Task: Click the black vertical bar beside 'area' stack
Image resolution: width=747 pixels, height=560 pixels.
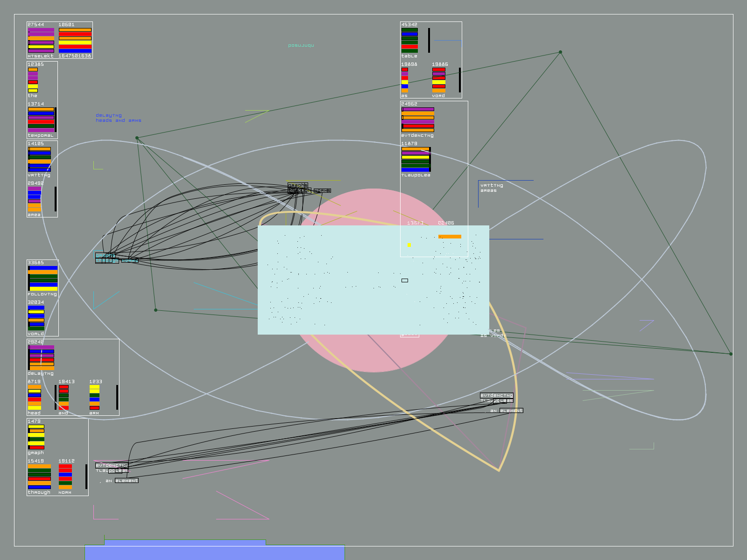Action: coord(56,199)
